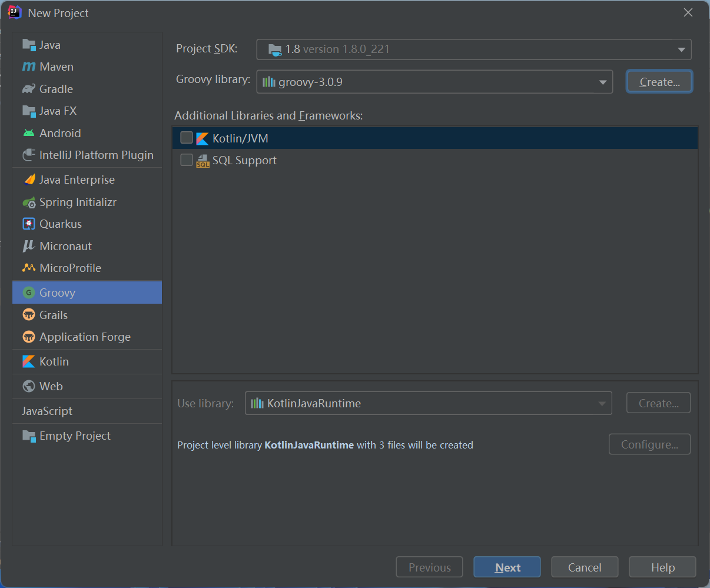This screenshot has height=588, width=710.
Task: Choose the Gradle elephant icon
Action: pos(29,89)
